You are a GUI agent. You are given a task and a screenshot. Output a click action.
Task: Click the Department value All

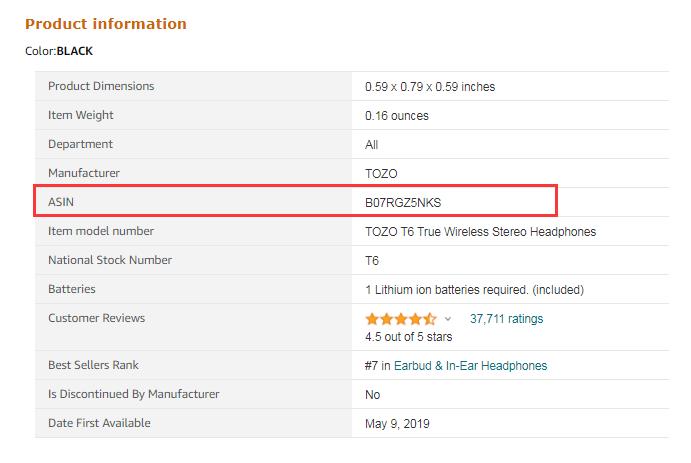click(372, 145)
